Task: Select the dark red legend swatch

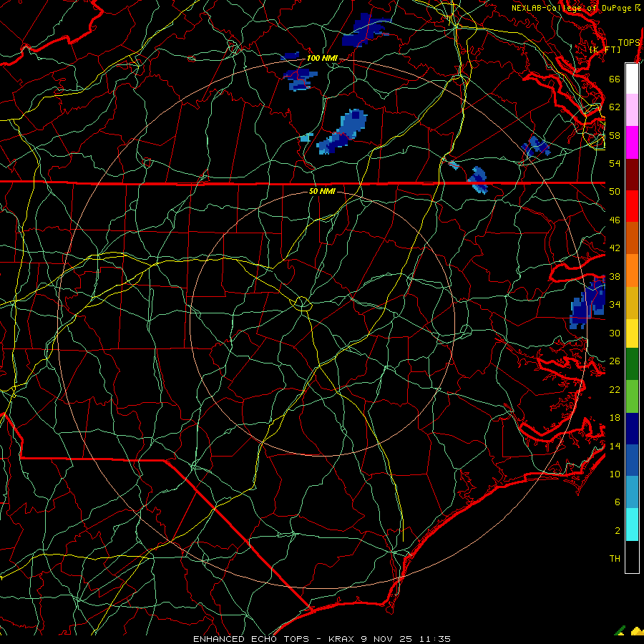Action: click(x=632, y=175)
